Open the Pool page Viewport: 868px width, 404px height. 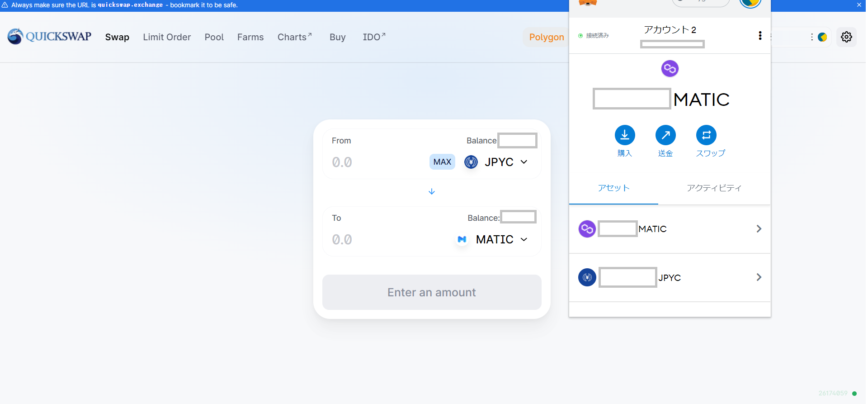coord(214,37)
